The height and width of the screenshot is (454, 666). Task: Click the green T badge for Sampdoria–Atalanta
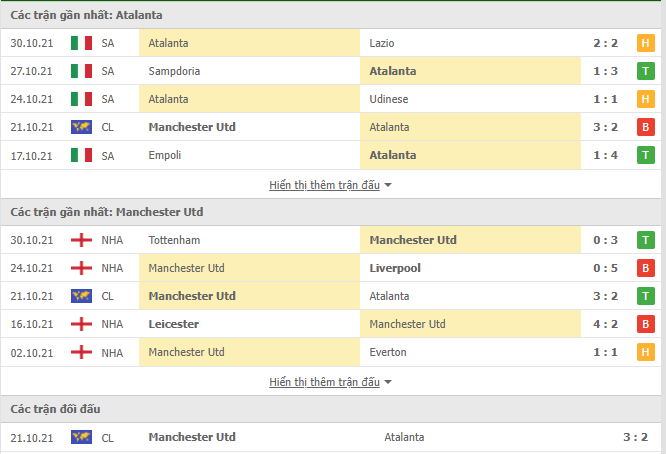646,71
